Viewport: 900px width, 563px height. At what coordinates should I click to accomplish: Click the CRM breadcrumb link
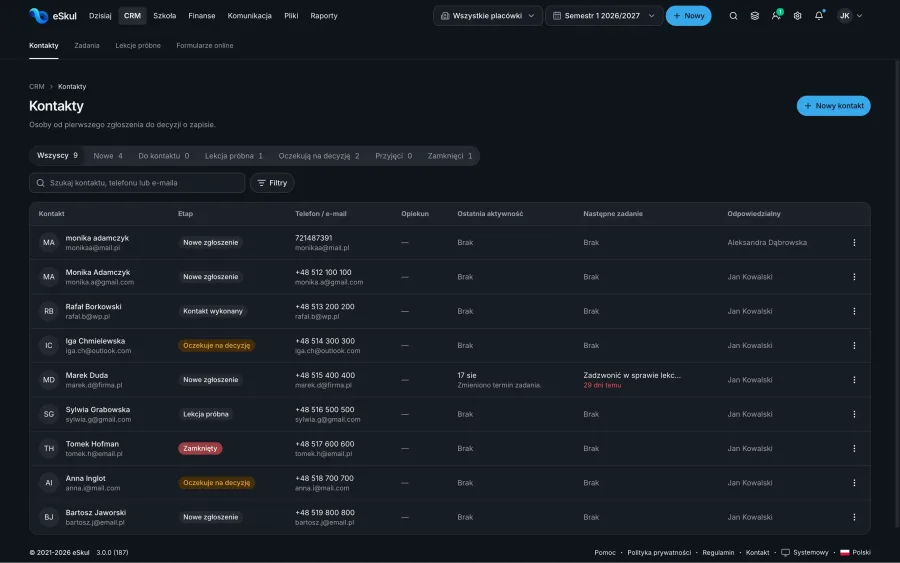click(x=37, y=87)
